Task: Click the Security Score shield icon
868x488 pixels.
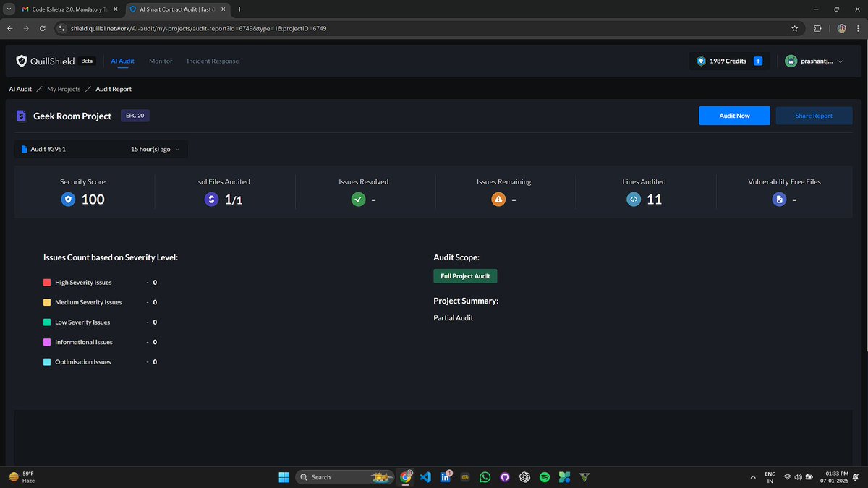Action: pos(67,200)
